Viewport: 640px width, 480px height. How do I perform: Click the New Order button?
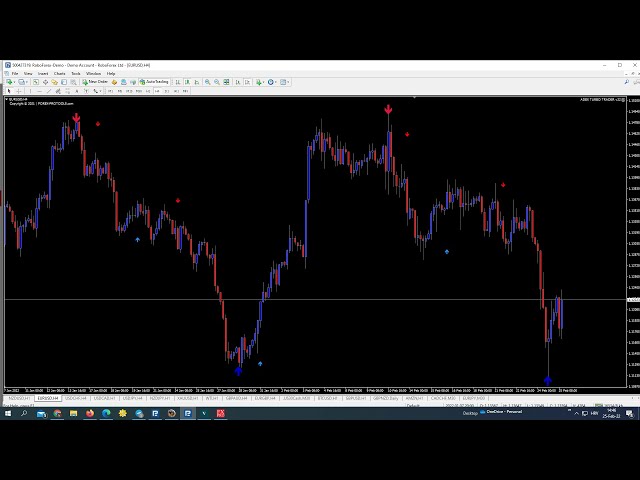(x=97, y=82)
